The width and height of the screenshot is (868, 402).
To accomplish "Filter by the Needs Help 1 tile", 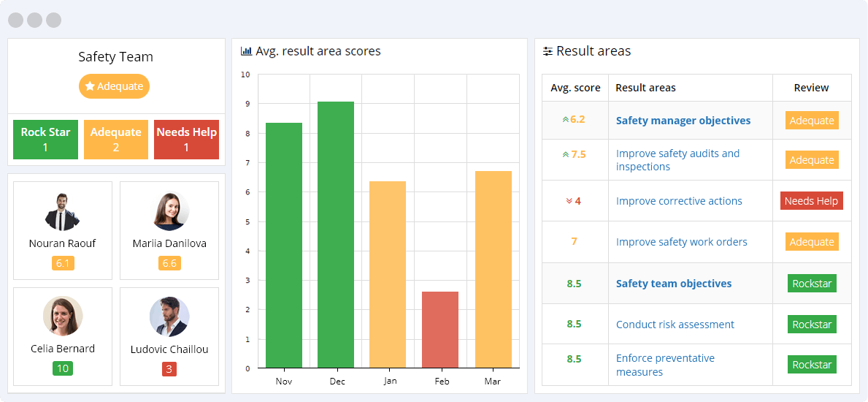I will tap(187, 139).
